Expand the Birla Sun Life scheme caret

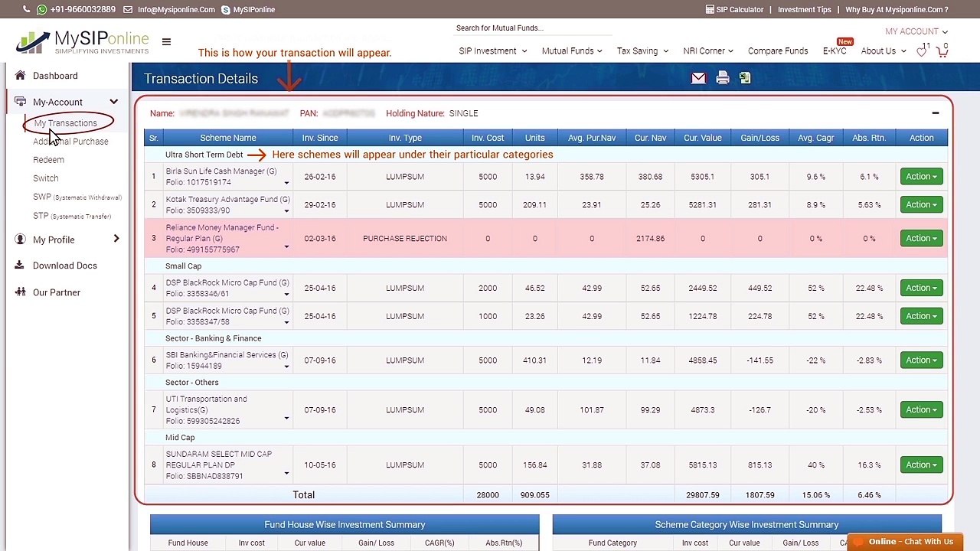click(x=286, y=183)
